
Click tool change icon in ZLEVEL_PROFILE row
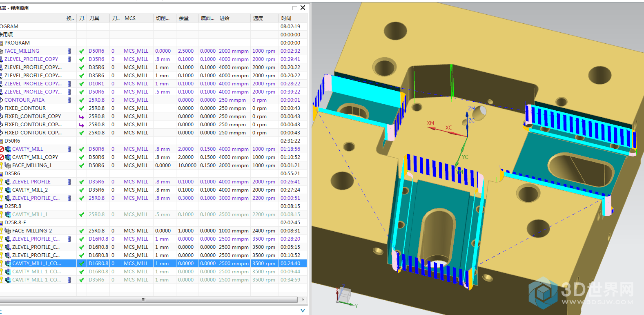pyautogui.click(x=69, y=182)
